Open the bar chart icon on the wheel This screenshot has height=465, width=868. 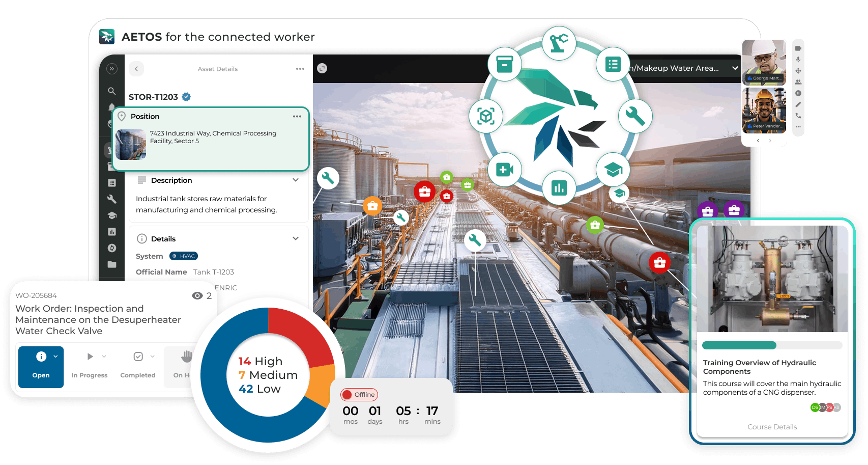(x=559, y=188)
